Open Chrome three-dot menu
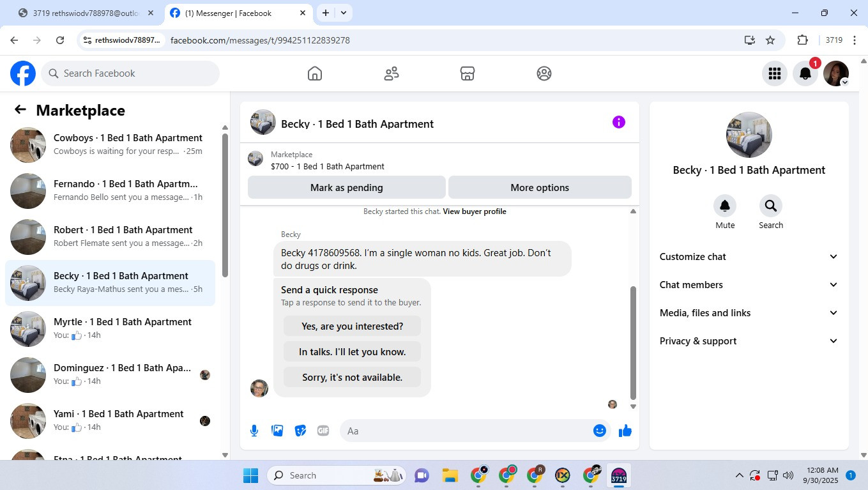 (855, 40)
